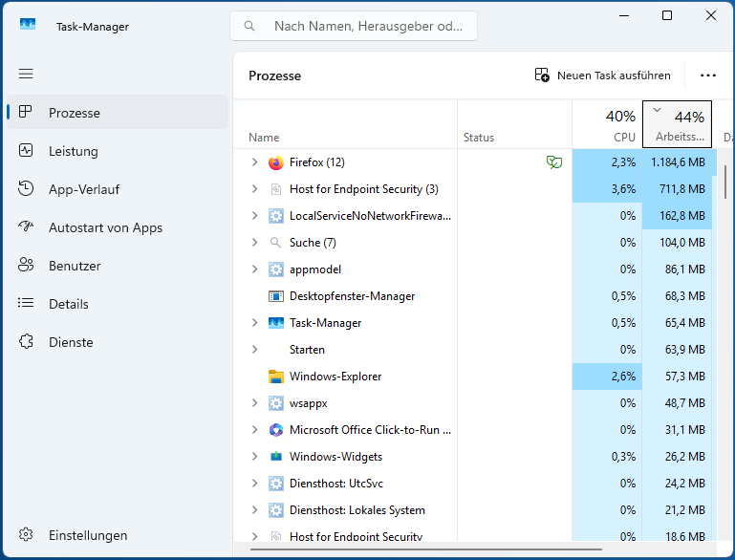Click the vertical scrollbar thumb of process list
This screenshot has width=735, height=560.
(x=725, y=182)
